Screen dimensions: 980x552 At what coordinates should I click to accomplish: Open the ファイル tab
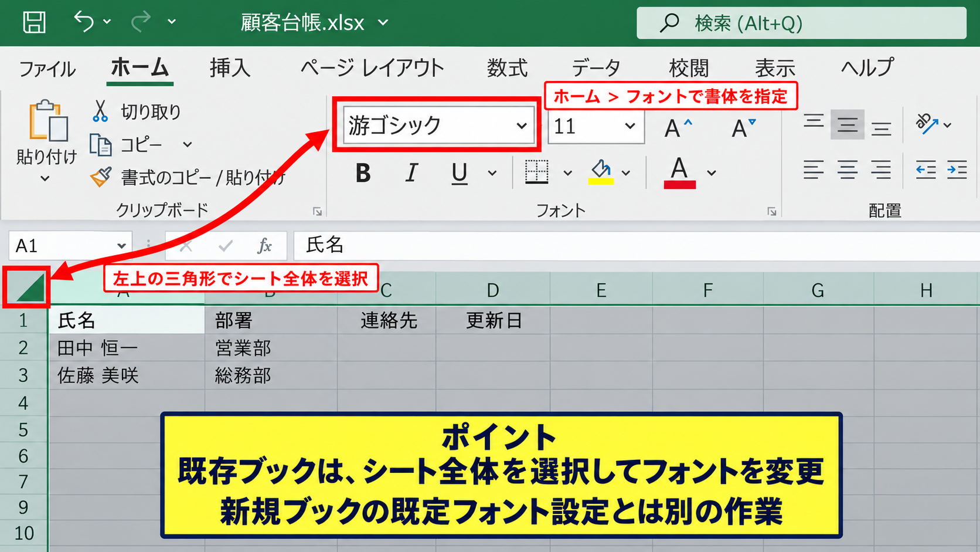47,69
